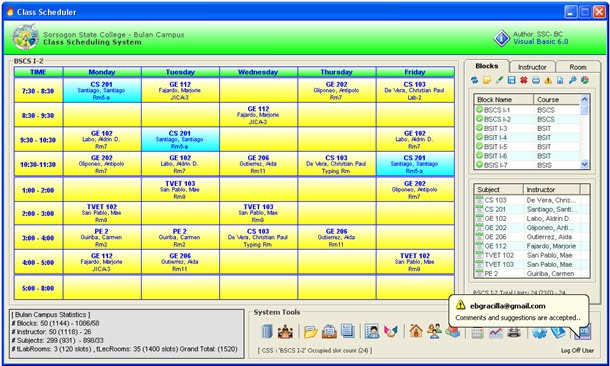The height and width of the screenshot is (366, 610).
Task: Click the handshake icon
Action: (x=391, y=331)
